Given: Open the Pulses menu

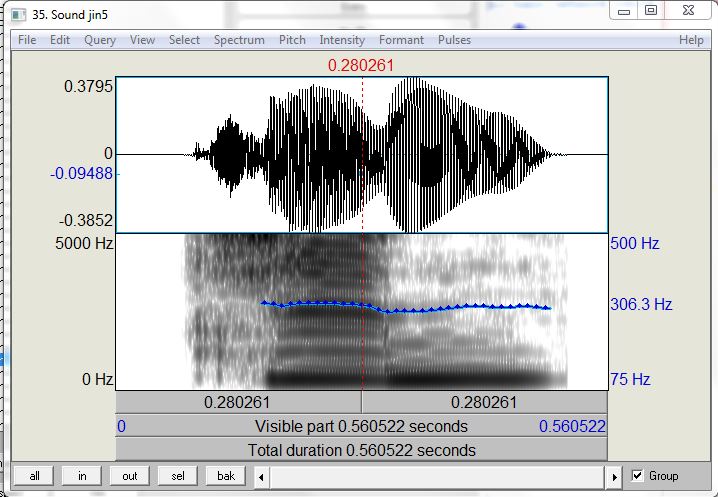Looking at the screenshot, I should coord(454,40).
